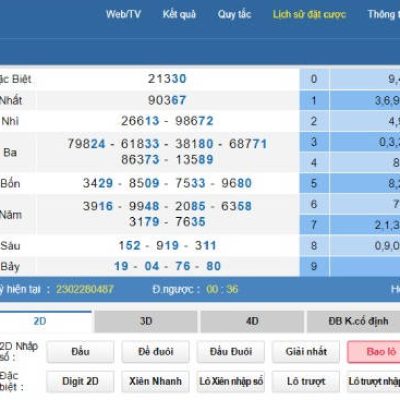Screen dimensions: 400x400
Task: Click head digit 2 in statistics column
Action: pos(314,121)
